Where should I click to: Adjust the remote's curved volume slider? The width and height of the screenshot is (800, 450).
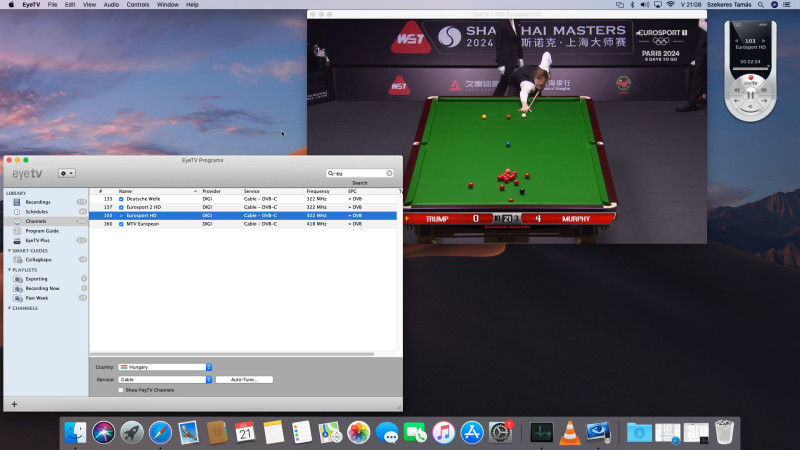coord(752,111)
